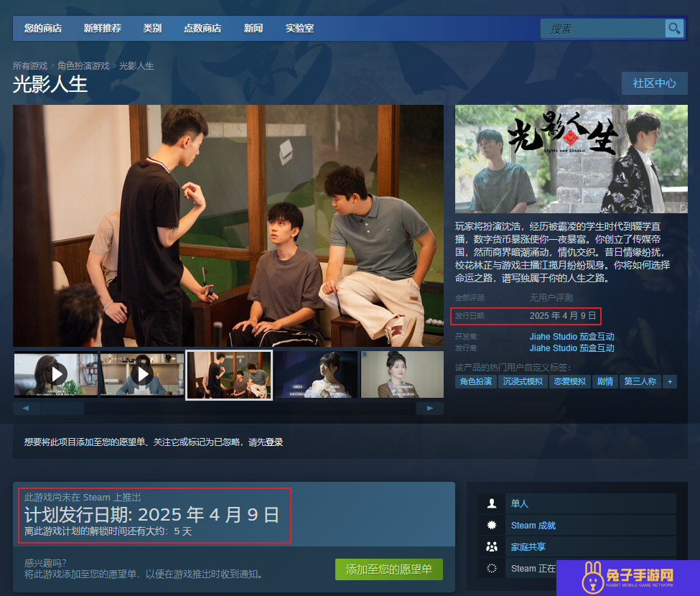
Task: Click 角色扮演游戏 breadcrumb link
Action: click(x=83, y=65)
